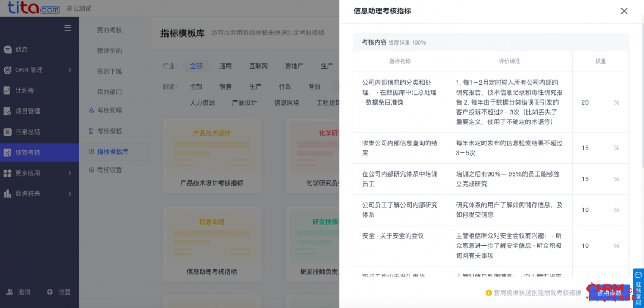The image size is (644, 308).
Task: Click the 邀请 person icon
Action: point(10,292)
